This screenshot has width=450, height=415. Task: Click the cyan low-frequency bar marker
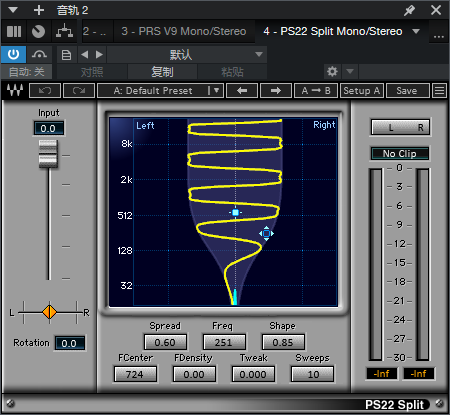coord(235,297)
